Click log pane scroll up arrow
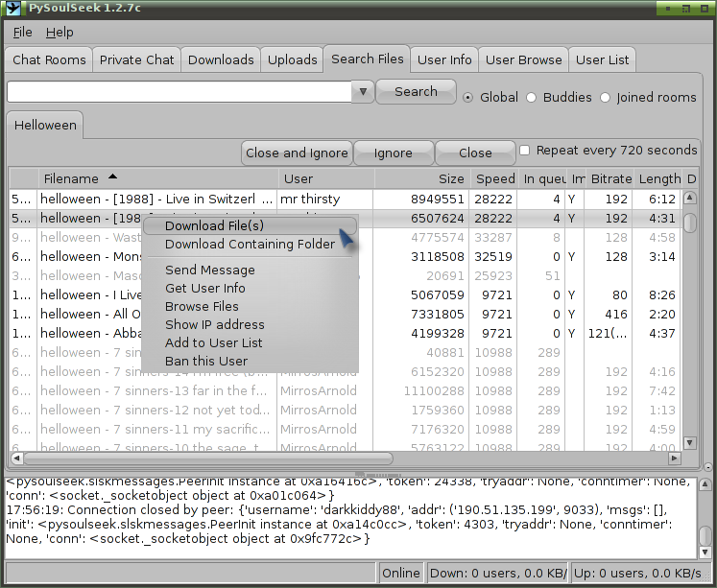Viewport: 717px width, 588px height. (x=705, y=484)
